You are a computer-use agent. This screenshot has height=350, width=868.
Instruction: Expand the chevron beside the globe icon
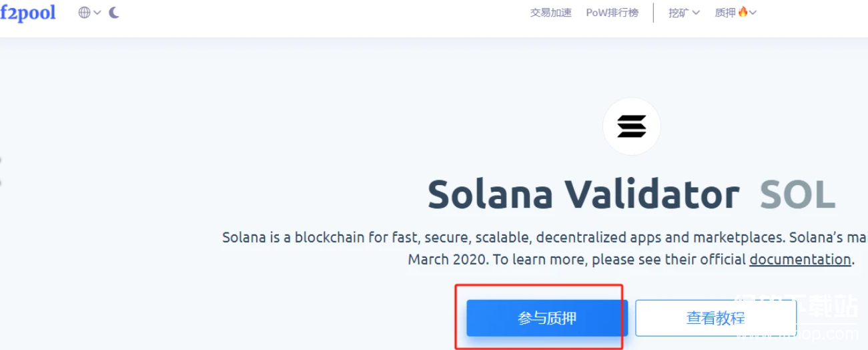(97, 13)
